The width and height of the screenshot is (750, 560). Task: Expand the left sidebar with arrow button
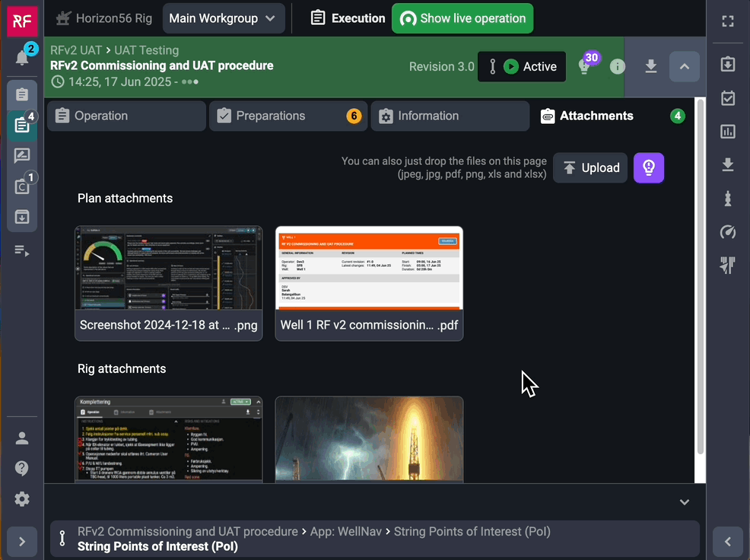(x=22, y=542)
